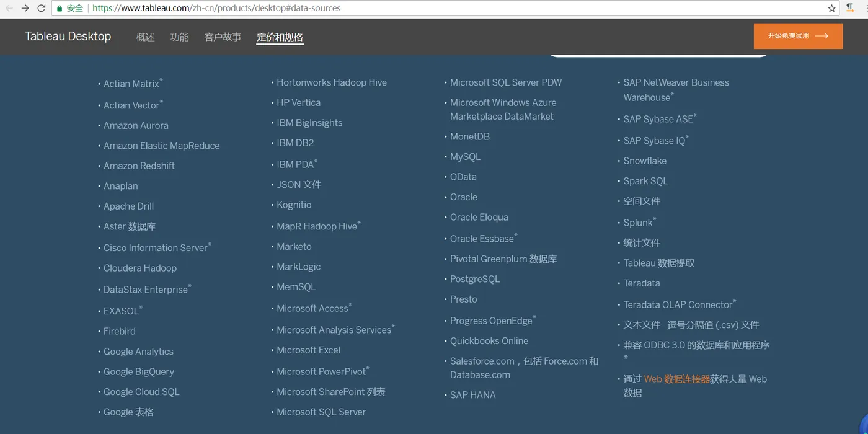This screenshot has width=868, height=434.
Task: Click Microsoft Excel list entry
Action: [x=309, y=350]
